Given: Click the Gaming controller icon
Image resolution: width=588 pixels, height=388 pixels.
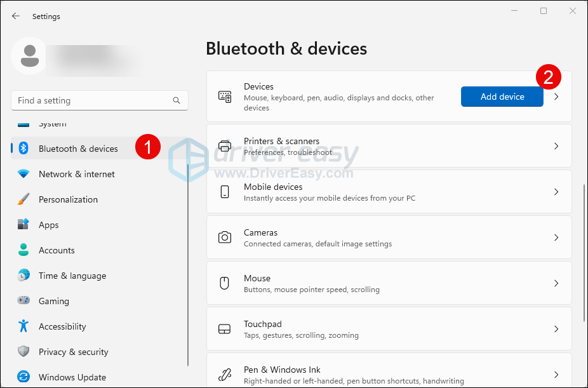Looking at the screenshot, I should click(23, 300).
